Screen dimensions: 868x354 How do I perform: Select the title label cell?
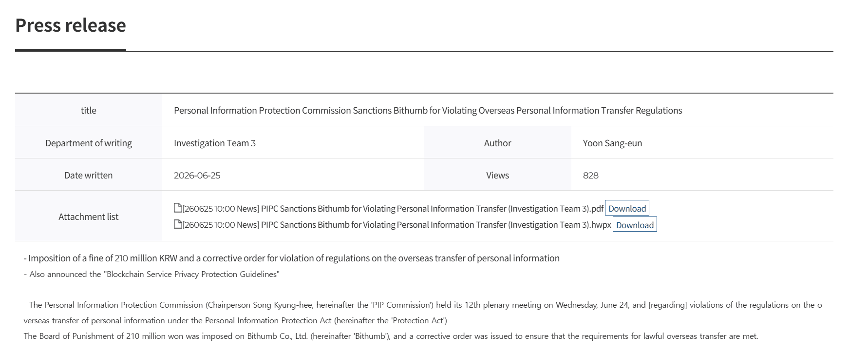(89, 110)
